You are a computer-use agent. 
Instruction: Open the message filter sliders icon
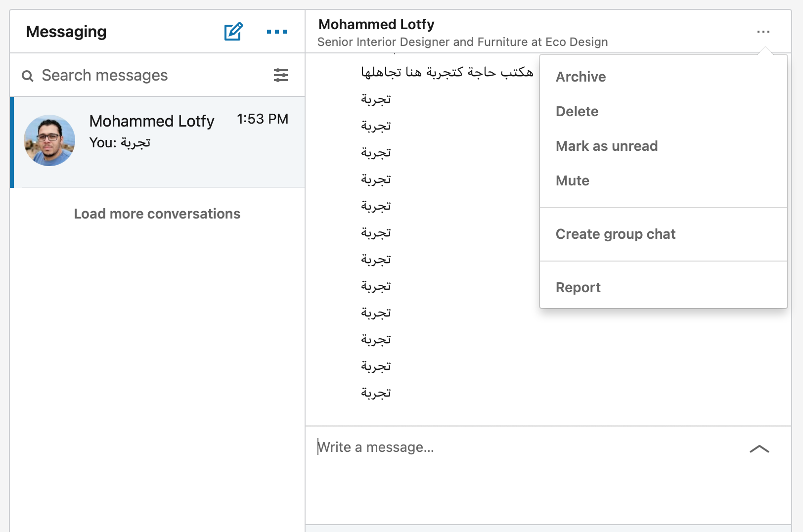(281, 75)
